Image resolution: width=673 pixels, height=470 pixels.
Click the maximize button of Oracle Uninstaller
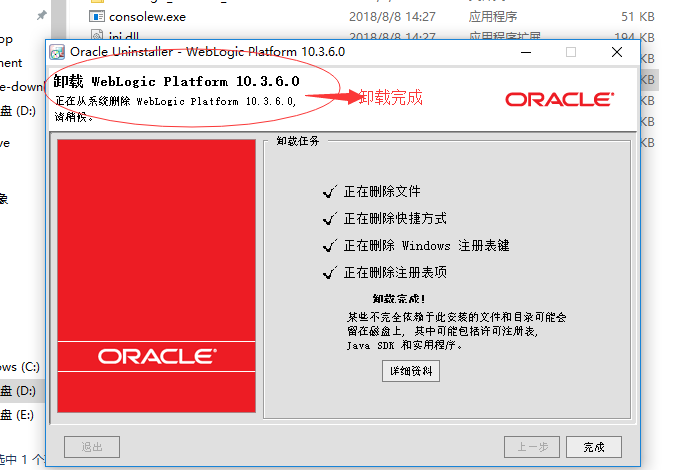coord(571,52)
